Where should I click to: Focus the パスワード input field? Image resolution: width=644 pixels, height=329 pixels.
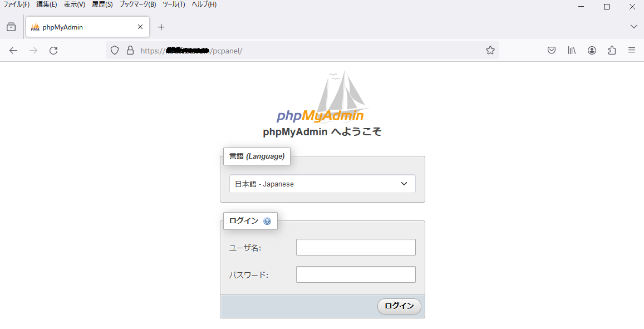point(356,274)
